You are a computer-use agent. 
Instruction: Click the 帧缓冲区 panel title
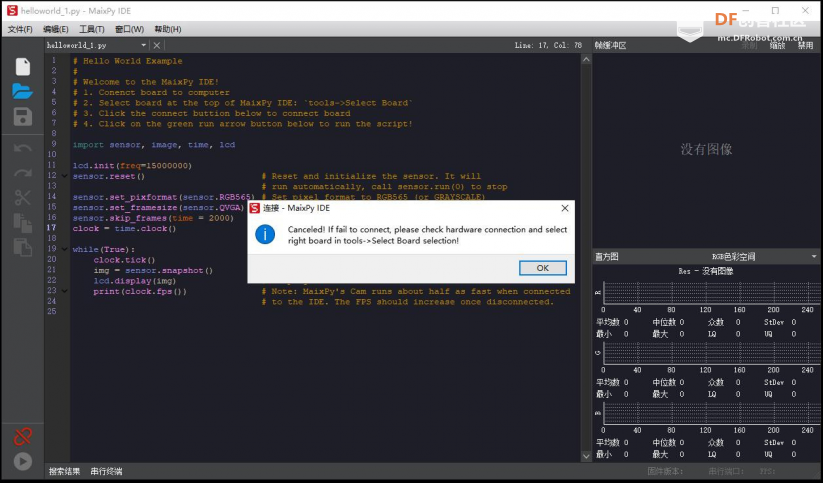[611, 46]
